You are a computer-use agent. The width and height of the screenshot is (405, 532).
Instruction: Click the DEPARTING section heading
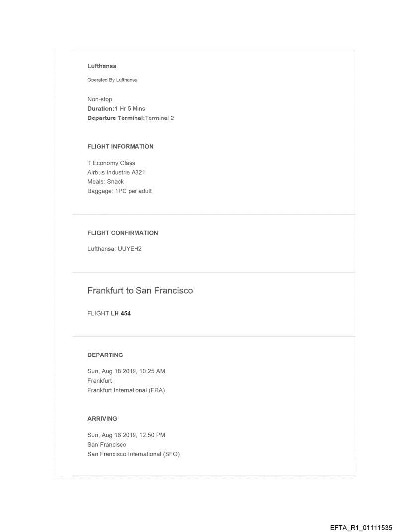(x=105, y=355)
